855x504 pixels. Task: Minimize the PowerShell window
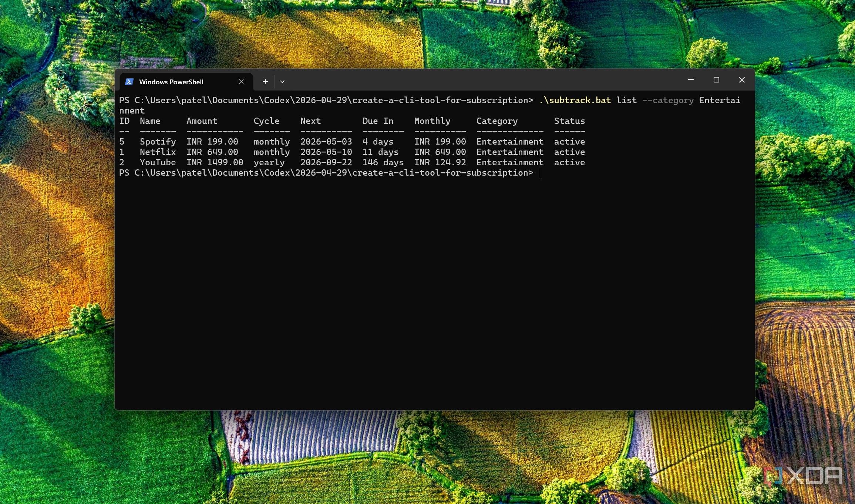pos(691,80)
